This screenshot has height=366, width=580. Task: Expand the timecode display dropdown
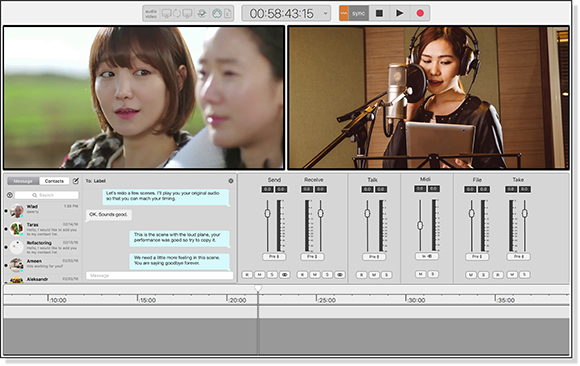click(326, 13)
